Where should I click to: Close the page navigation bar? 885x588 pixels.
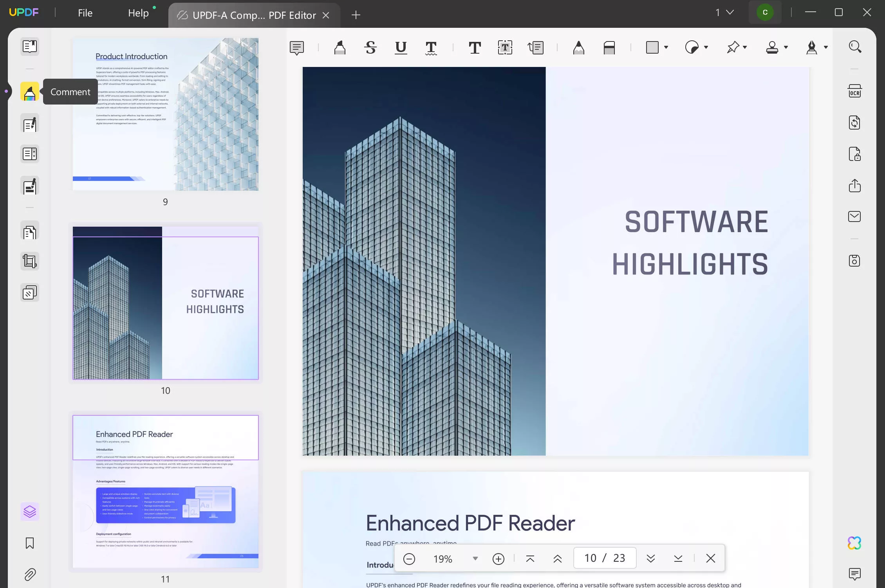[711, 558]
